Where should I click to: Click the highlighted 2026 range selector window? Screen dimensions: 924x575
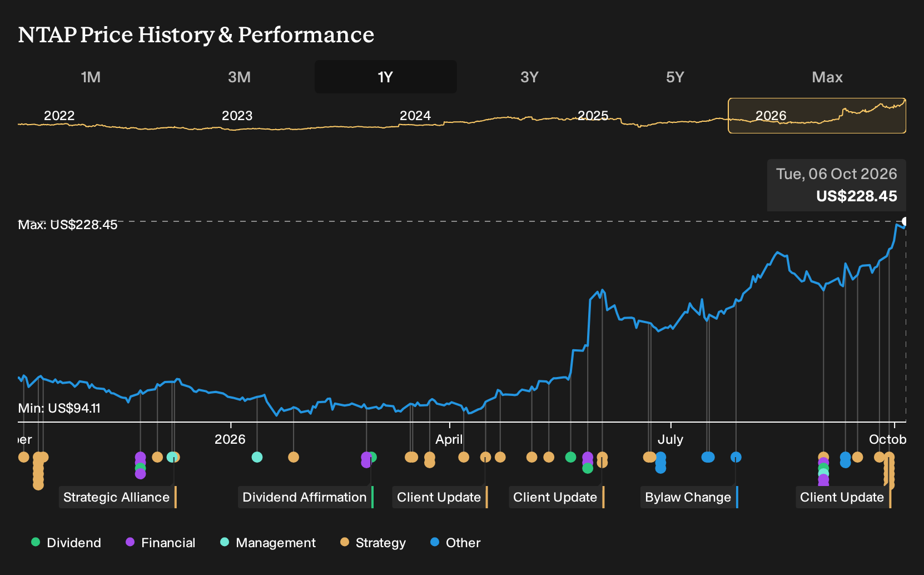point(817,116)
